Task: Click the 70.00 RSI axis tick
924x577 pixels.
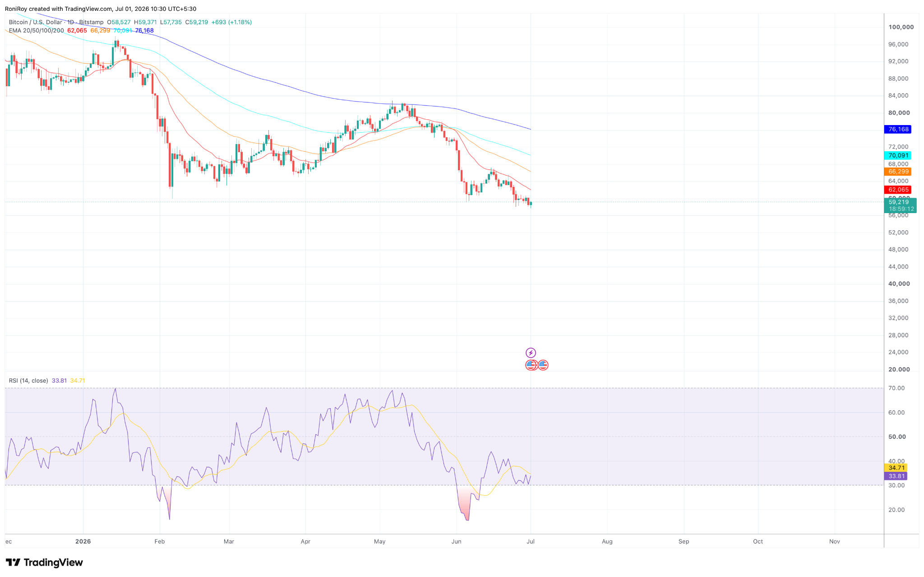Action: point(897,388)
